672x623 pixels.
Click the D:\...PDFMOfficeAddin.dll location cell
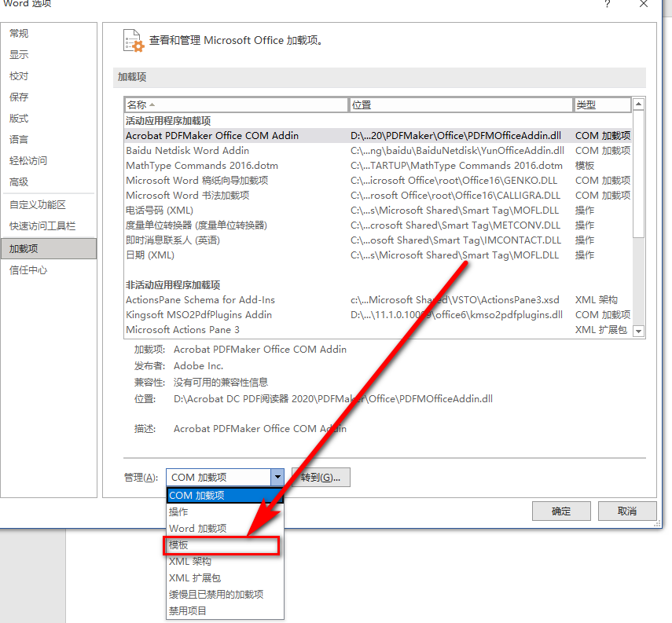[x=456, y=135]
